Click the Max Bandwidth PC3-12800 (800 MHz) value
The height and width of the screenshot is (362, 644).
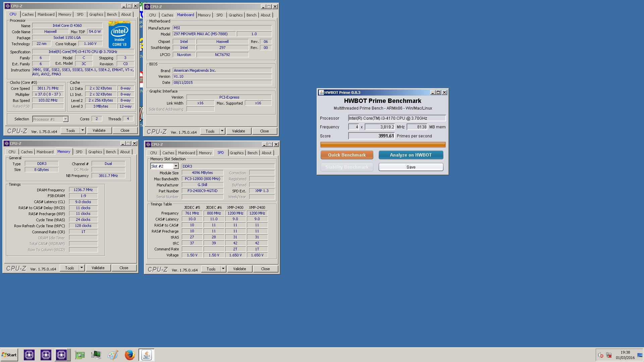[x=202, y=179]
